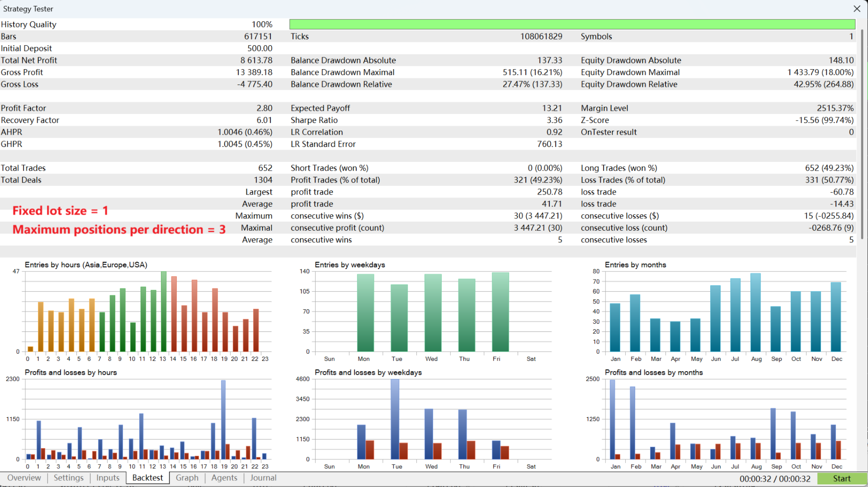Click the Friday bar in Entries by weekdays
Screen dimensions: 868x487
(x=500, y=312)
